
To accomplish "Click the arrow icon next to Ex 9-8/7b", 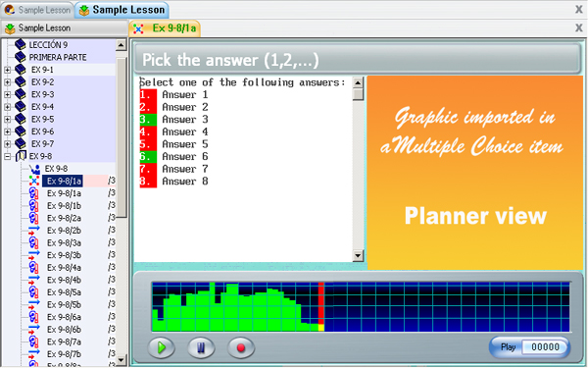I will pos(33,354).
